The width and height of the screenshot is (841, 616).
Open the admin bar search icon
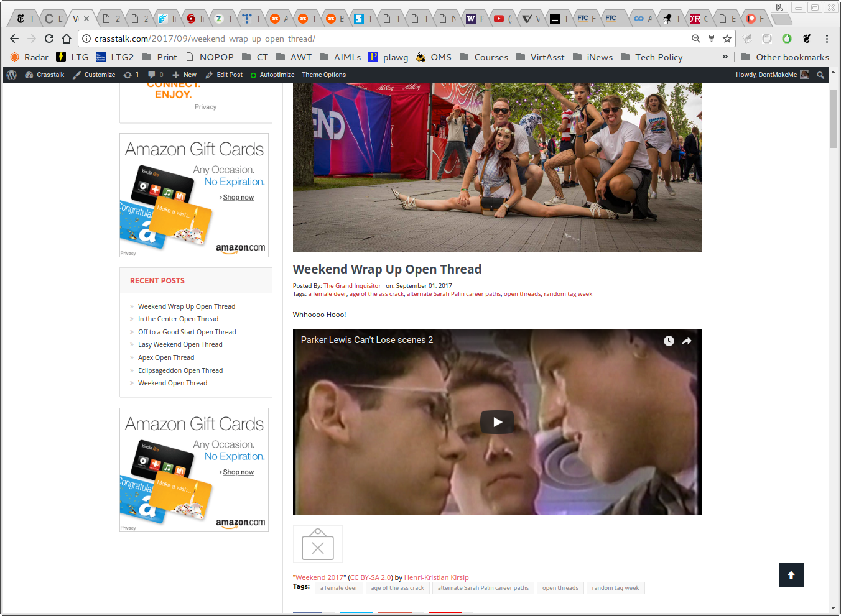click(820, 75)
